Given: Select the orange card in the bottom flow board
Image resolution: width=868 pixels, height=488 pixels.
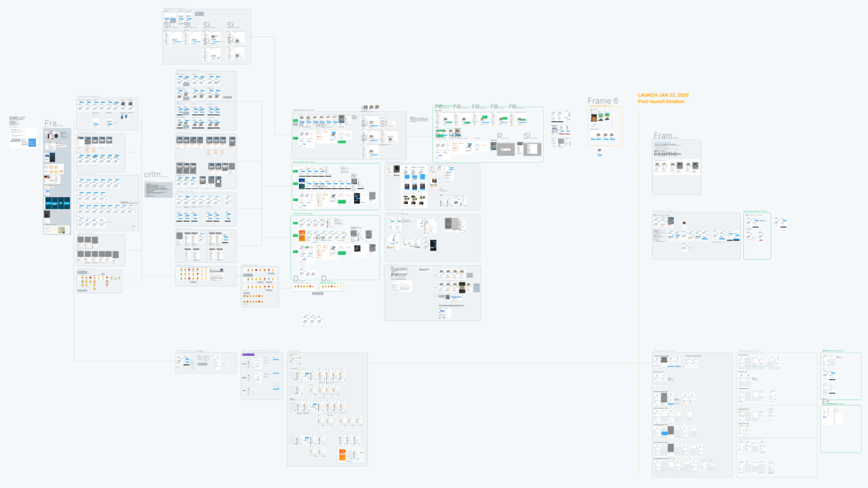Looking at the screenshot, I should (342, 455).
